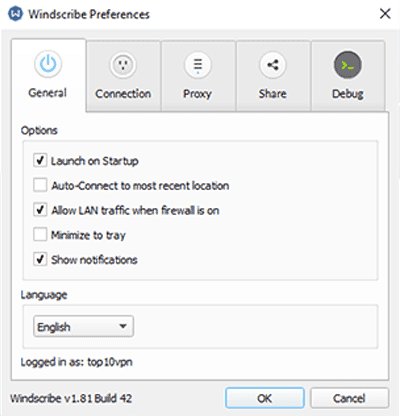Select the Share tab label
The height and width of the screenshot is (416, 400).
point(273,94)
